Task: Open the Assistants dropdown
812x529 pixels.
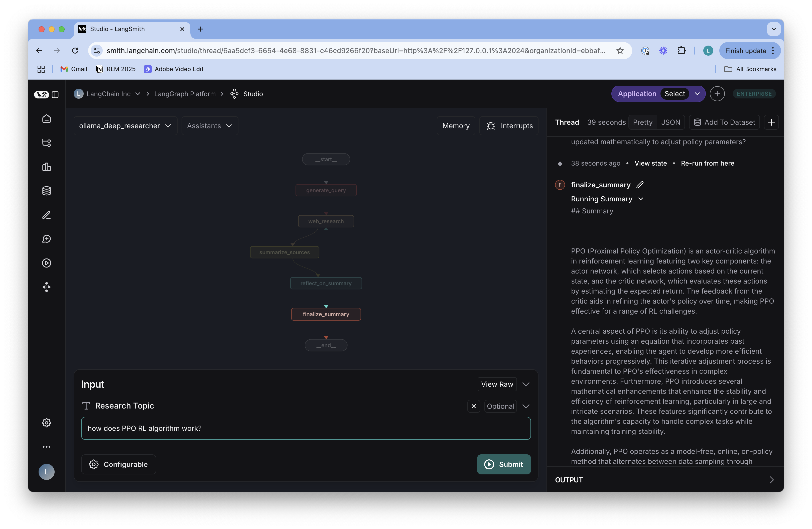Action: click(x=209, y=125)
